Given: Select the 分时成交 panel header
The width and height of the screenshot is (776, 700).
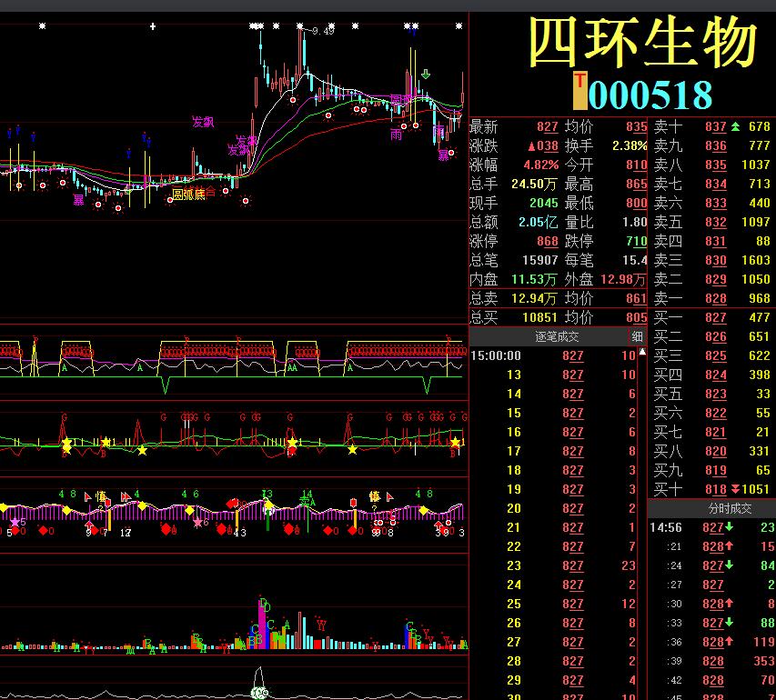Looking at the screenshot, I should coord(730,508).
